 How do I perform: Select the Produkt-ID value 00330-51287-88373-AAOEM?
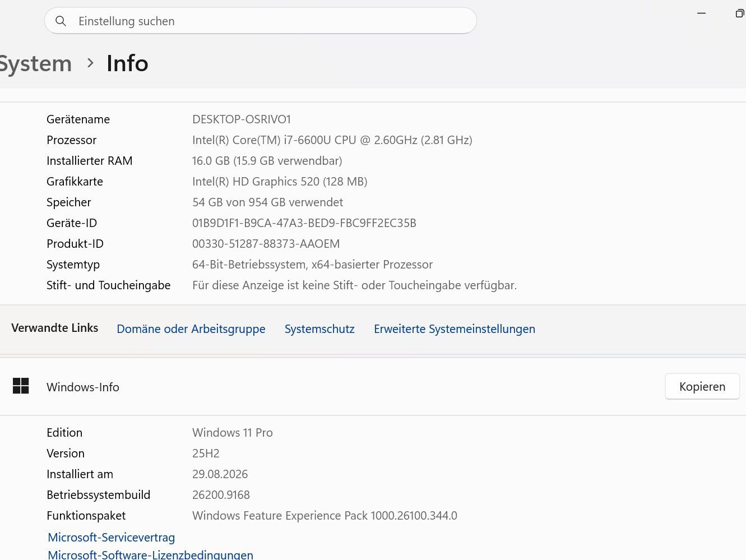[266, 244]
